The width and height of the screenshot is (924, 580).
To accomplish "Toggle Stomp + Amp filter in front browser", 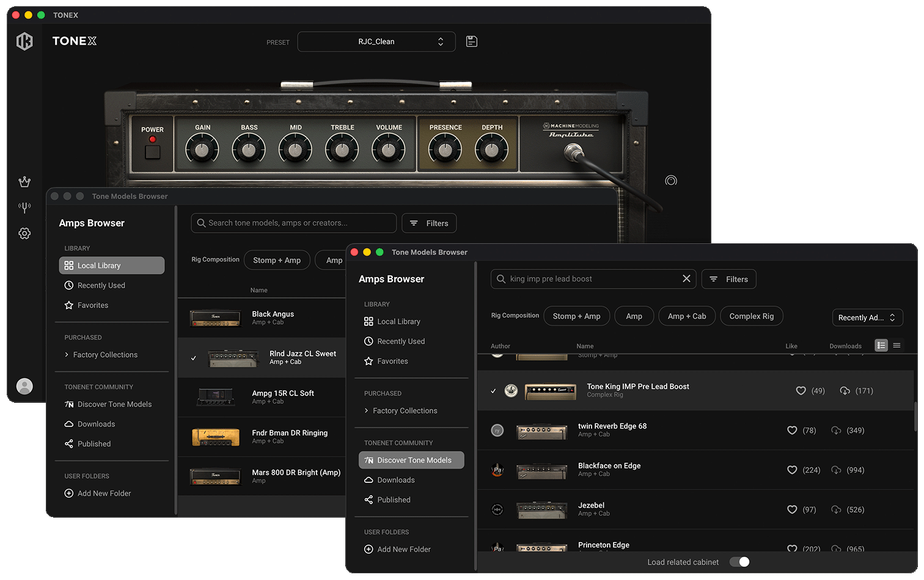I will (x=576, y=316).
